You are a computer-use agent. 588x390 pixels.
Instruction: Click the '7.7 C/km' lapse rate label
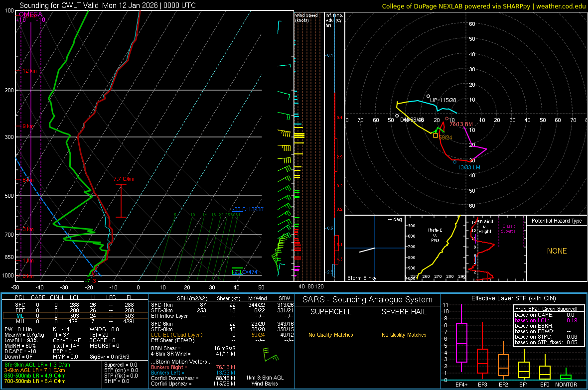click(124, 179)
